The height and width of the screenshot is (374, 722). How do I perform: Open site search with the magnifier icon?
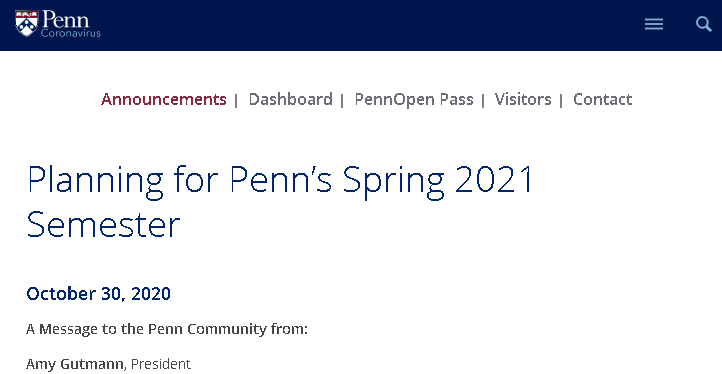click(704, 24)
